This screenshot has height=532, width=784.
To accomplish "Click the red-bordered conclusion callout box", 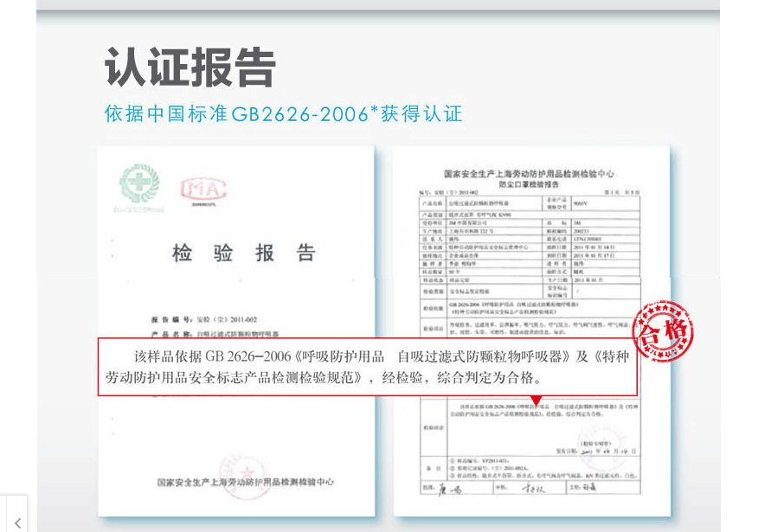I will coord(368,366).
